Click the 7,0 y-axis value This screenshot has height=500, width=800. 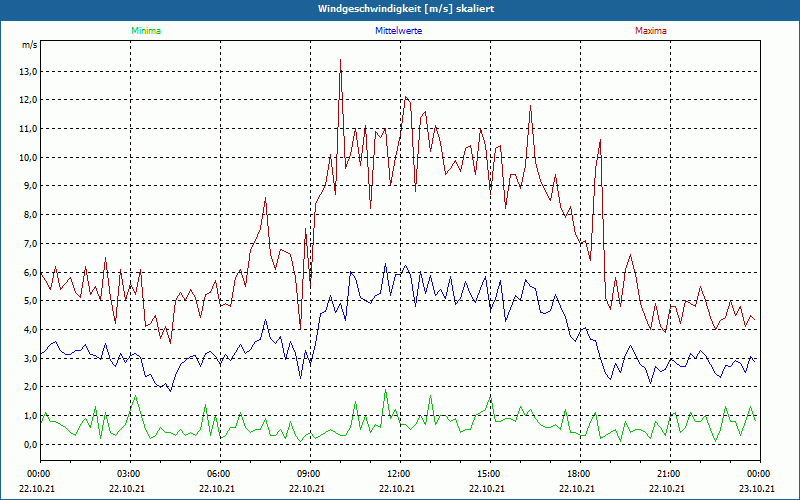point(31,244)
